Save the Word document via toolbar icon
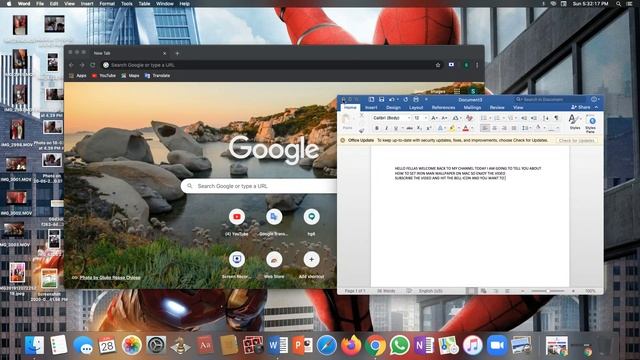 click(381, 99)
